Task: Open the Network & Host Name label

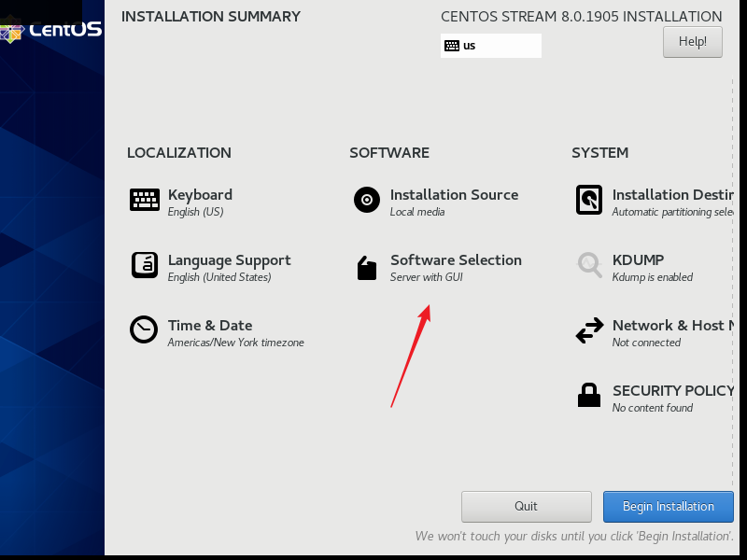Action: coord(672,325)
